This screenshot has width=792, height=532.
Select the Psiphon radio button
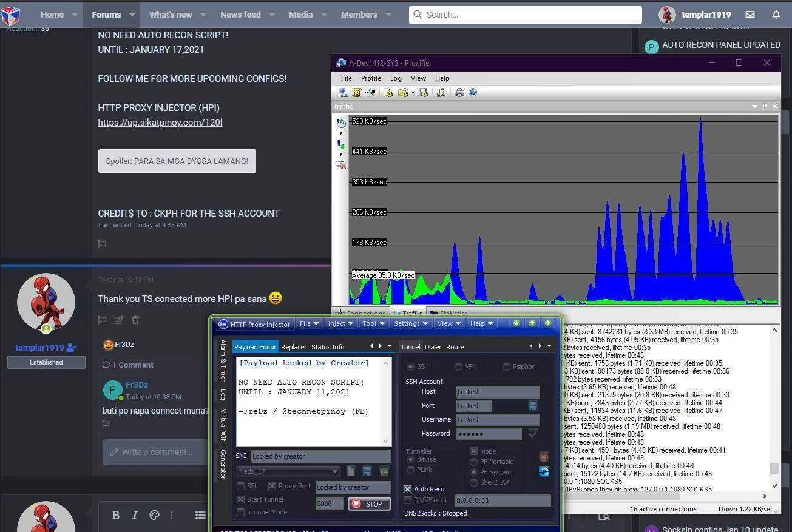click(506, 366)
